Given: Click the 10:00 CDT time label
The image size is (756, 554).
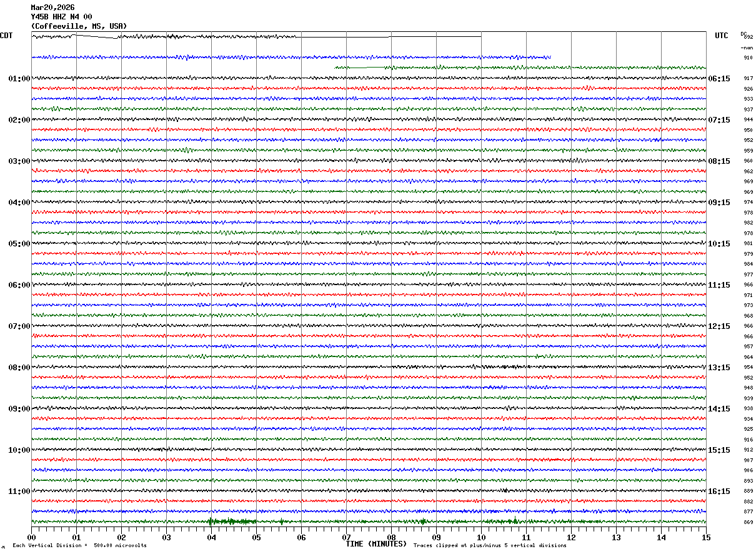Looking at the screenshot, I should click(x=19, y=450).
